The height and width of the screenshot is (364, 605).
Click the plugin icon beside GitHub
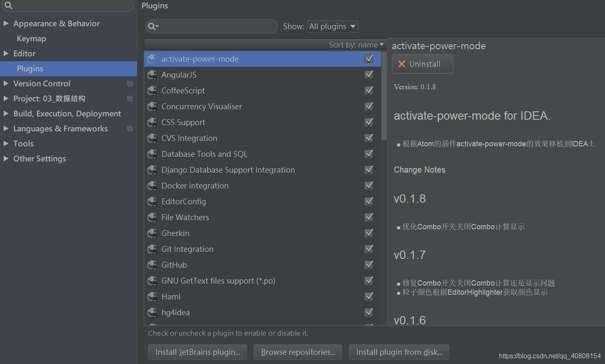(x=152, y=265)
